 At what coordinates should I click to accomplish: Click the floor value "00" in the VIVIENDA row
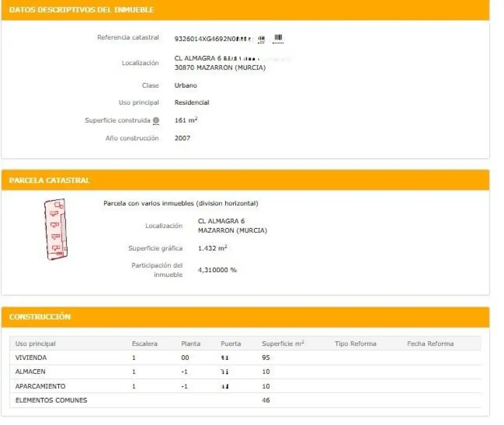click(185, 358)
